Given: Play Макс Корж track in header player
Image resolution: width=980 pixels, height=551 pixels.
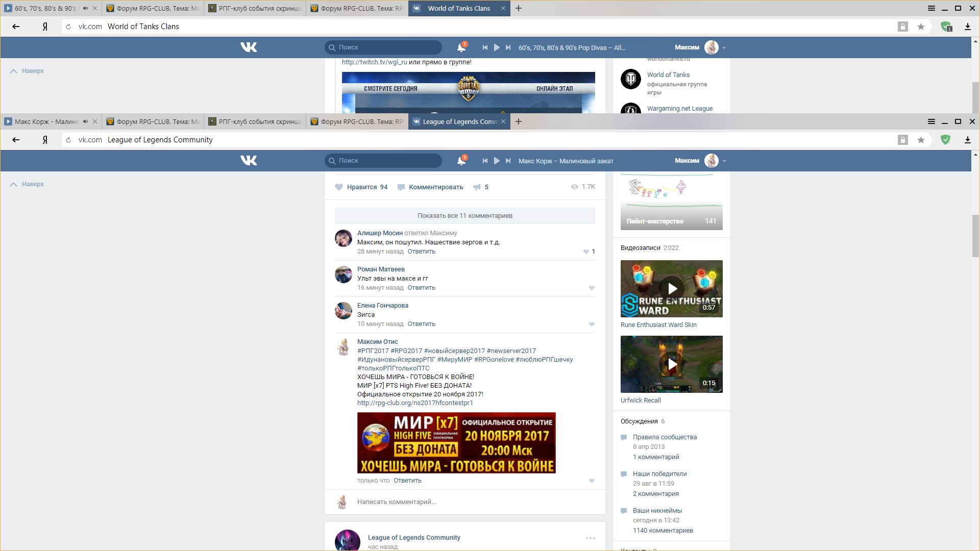Looking at the screenshot, I should coord(497,161).
